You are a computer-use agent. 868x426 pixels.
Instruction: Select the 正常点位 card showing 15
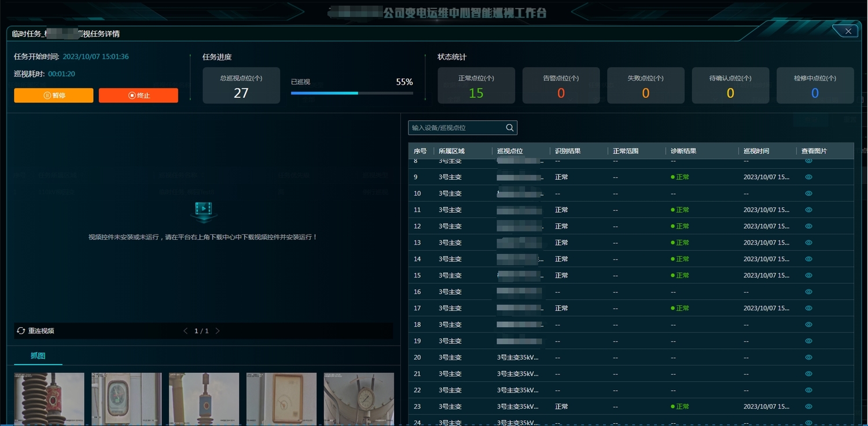(476, 86)
